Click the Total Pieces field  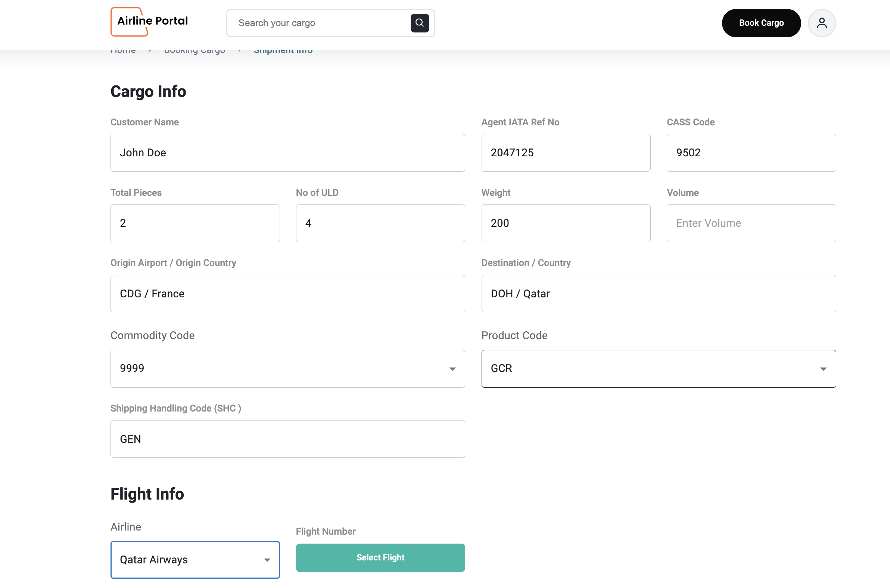tap(195, 223)
